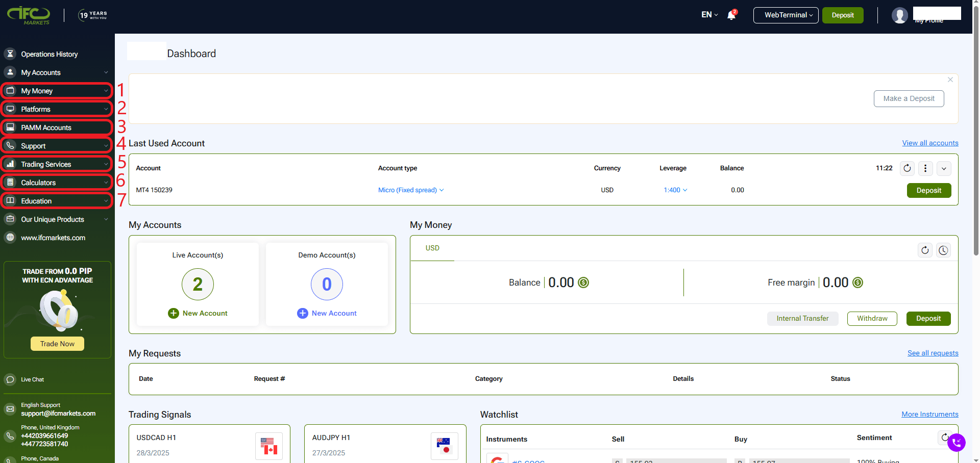Open the notifications bell

(x=731, y=15)
